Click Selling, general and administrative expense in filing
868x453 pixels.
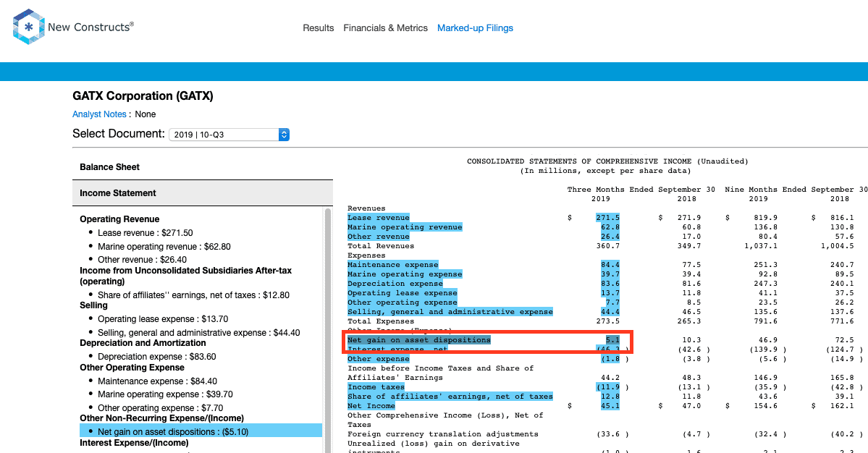(x=450, y=312)
